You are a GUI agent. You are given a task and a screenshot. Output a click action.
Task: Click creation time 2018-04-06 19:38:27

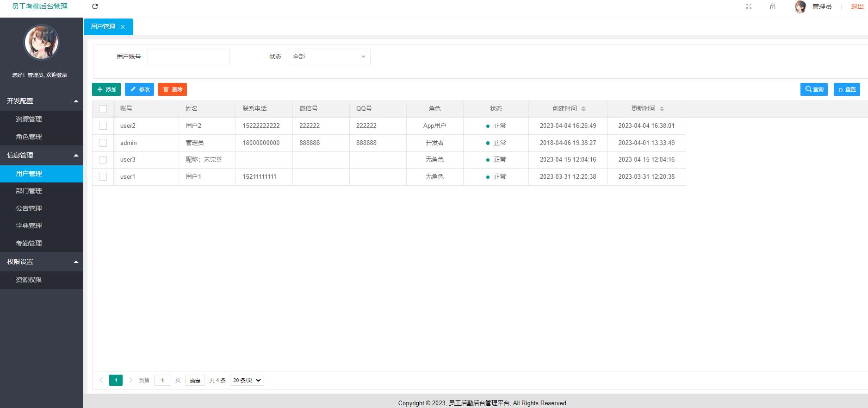pos(568,143)
